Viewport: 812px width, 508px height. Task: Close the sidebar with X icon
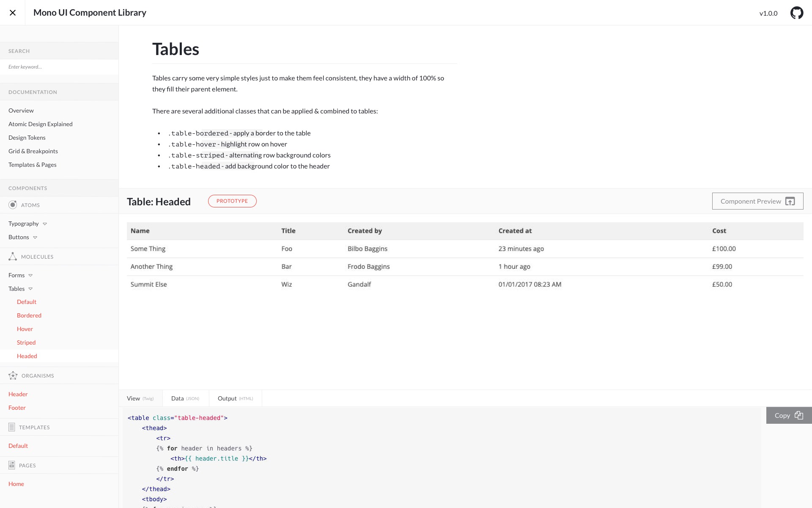click(13, 13)
